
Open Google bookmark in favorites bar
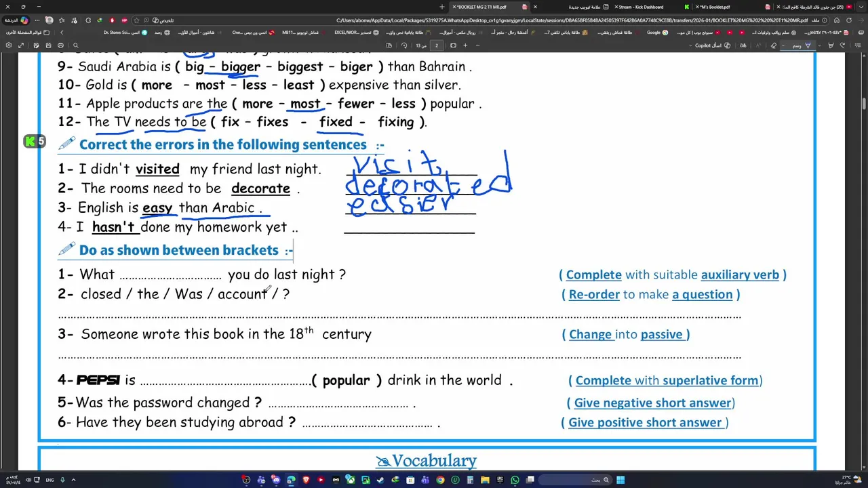click(658, 33)
